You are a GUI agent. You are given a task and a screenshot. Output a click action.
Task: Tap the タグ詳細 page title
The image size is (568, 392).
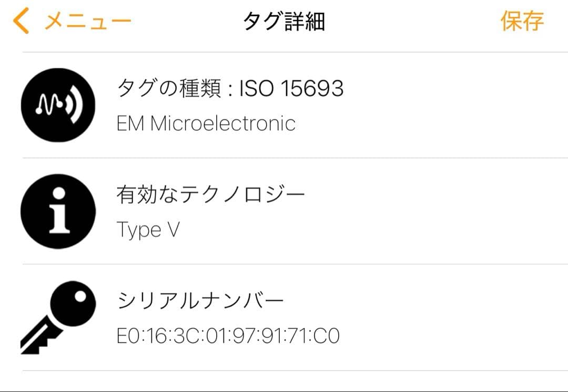[x=284, y=22]
